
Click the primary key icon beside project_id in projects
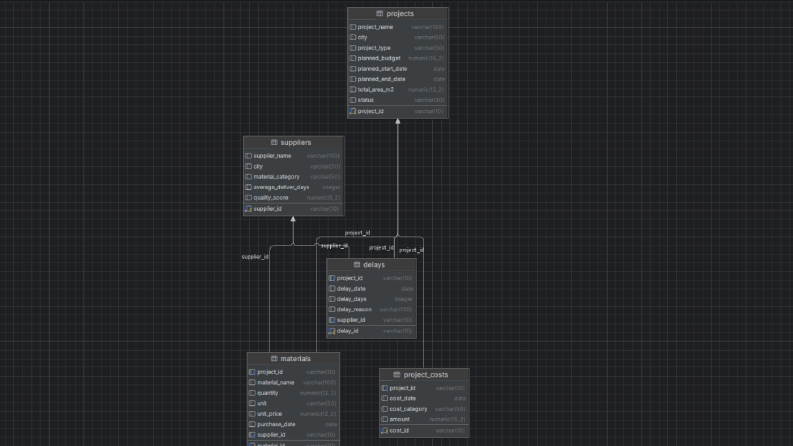coord(353,111)
